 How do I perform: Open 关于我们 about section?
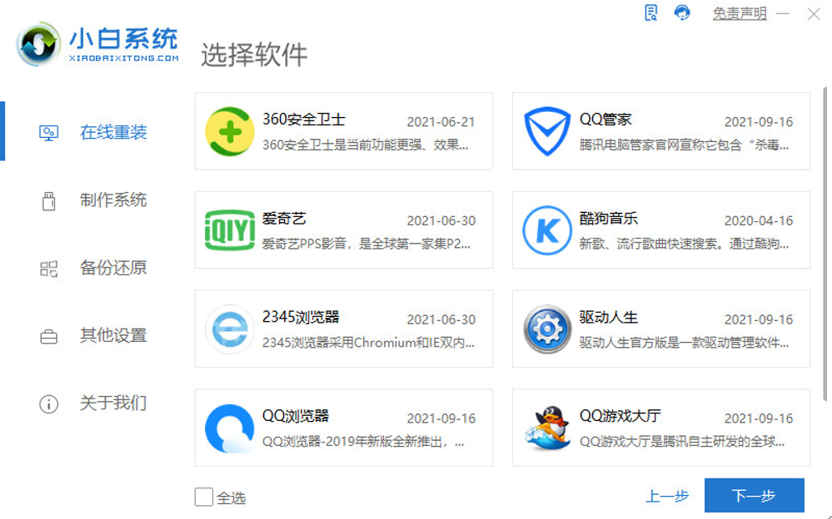click(93, 403)
